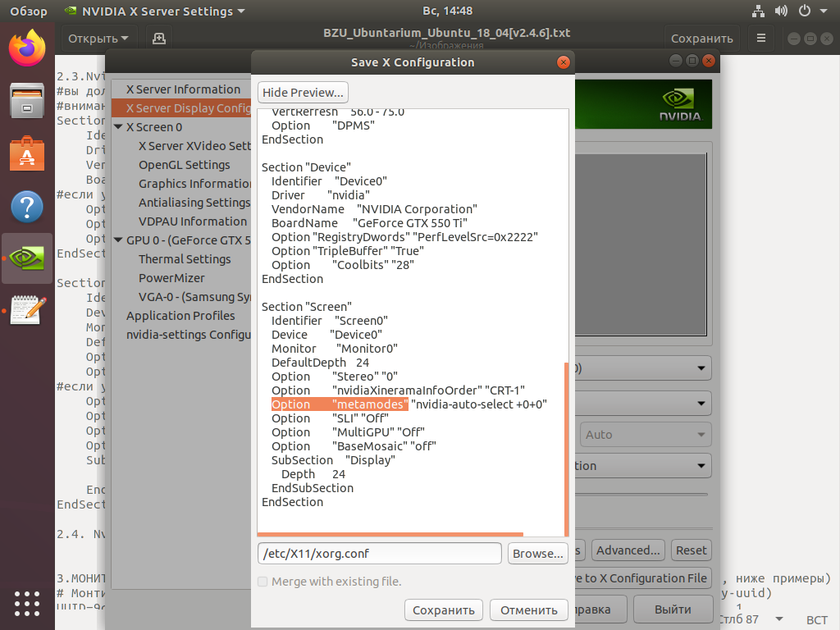Image resolution: width=840 pixels, height=630 pixels.
Task: Click ВСТ insert mode in status bar
Action: click(817, 620)
